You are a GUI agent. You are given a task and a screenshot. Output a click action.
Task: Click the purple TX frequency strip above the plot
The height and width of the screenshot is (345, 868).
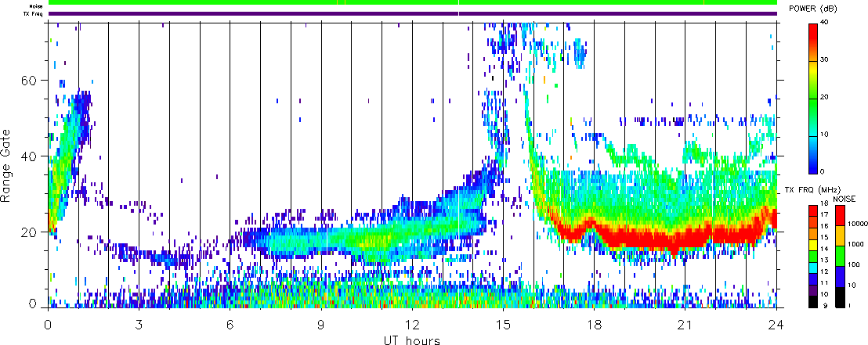[x=413, y=13]
